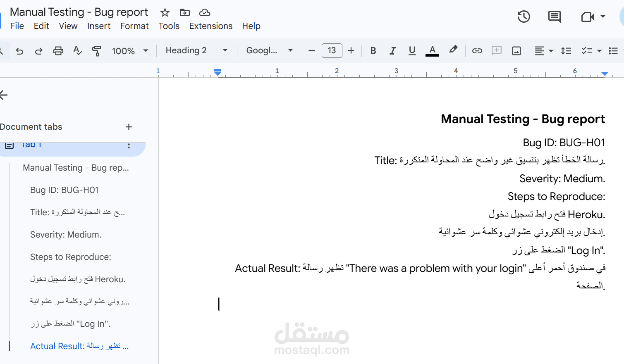Screen dimensions: 624x364
Task: Click the Steps to Reproduce: line in document
Action: 557,196
